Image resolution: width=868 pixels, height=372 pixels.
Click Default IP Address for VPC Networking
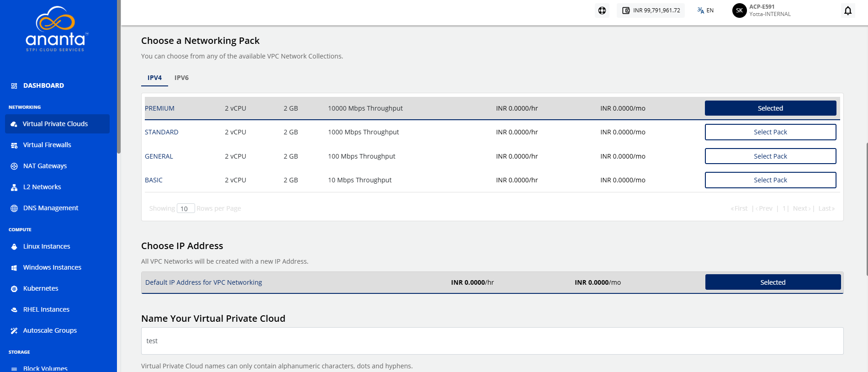pyautogui.click(x=203, y=282)
